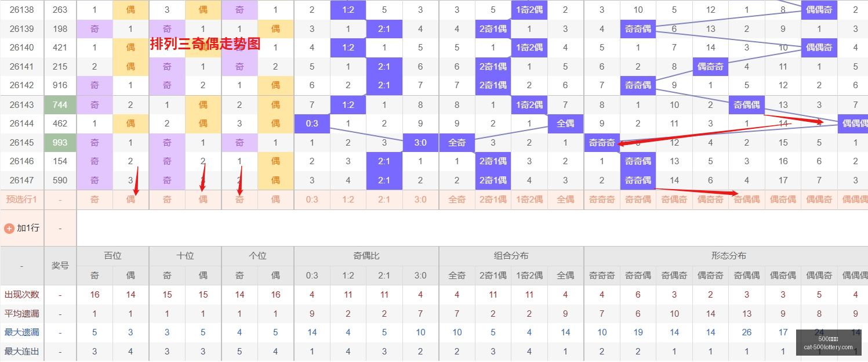
Task: Add a row with the 加1行 label
Action: point(28,228)
